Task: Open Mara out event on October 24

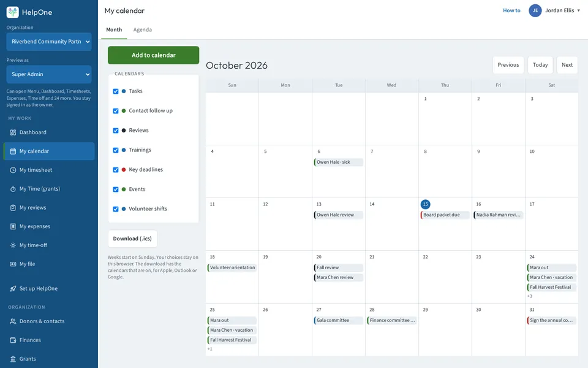Action: [x=552, y=268]
